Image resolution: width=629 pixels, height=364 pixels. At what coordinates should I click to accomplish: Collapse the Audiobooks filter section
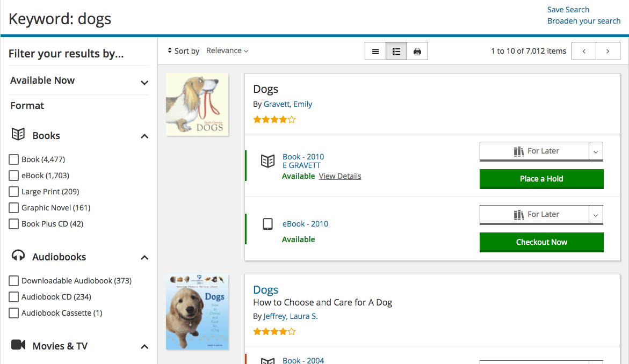click(x=144, y=257)
